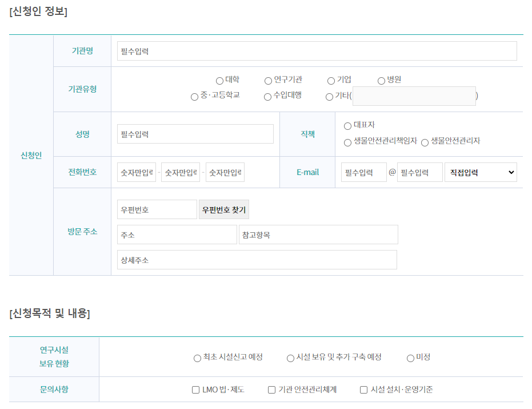Click the E-mail label

pos(308,172)
